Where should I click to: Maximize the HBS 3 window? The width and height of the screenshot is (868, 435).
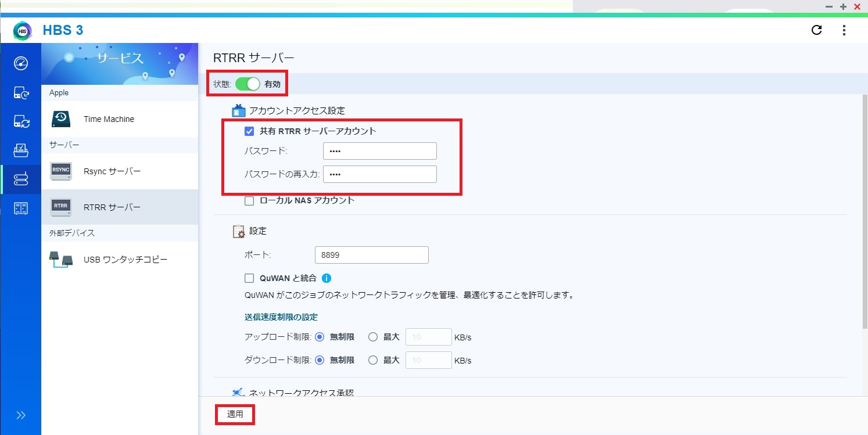pyautogui.click(x=843, y=6)
